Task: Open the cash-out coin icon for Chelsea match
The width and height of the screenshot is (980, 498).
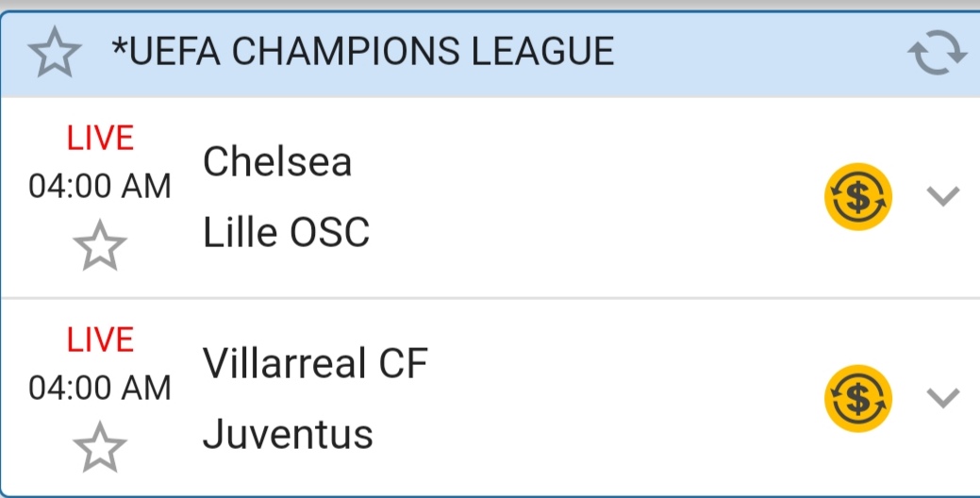Action: tap(857, 196)
